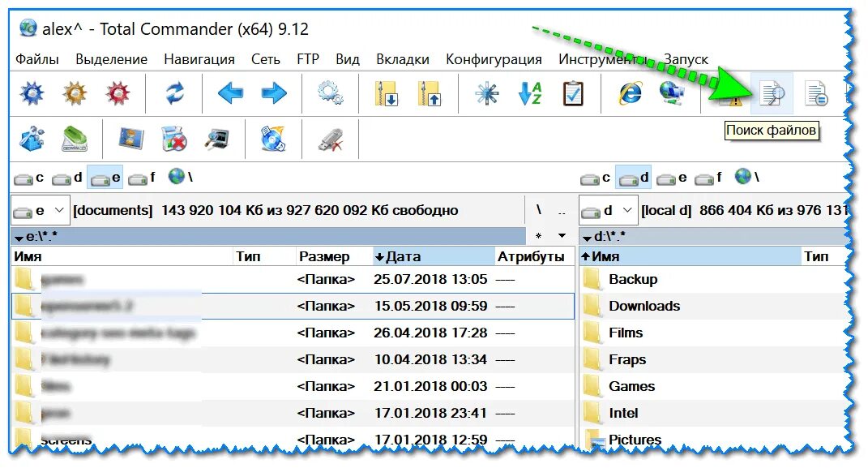The height and width of the screenshot is (468, 868).
Task: Click the A-Z sort icon
Action: point(530,93)
